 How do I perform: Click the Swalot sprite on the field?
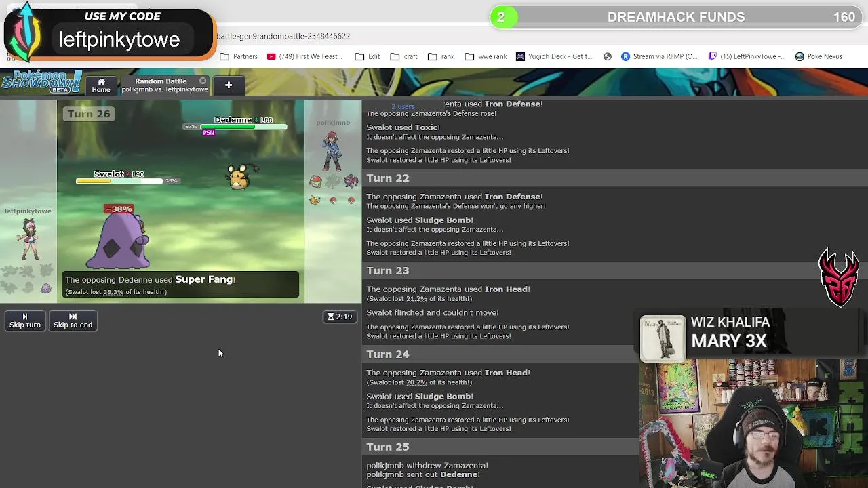(117, 243)
